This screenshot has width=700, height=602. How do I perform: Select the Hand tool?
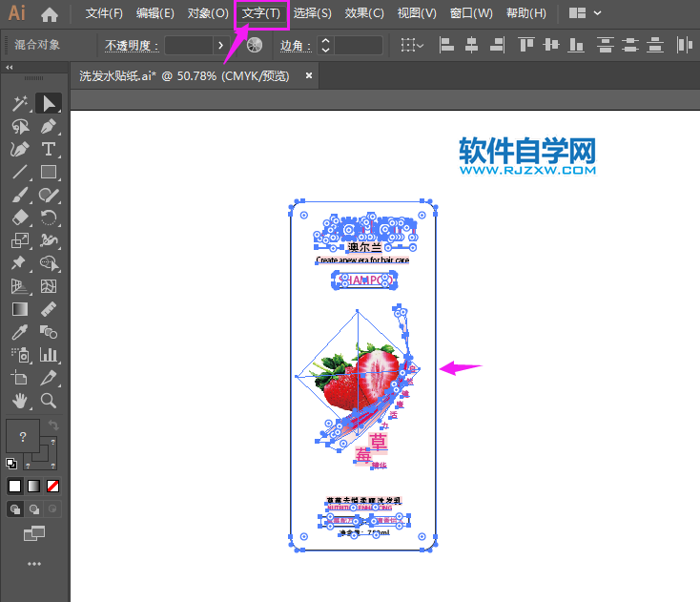(x=20, y=401)
